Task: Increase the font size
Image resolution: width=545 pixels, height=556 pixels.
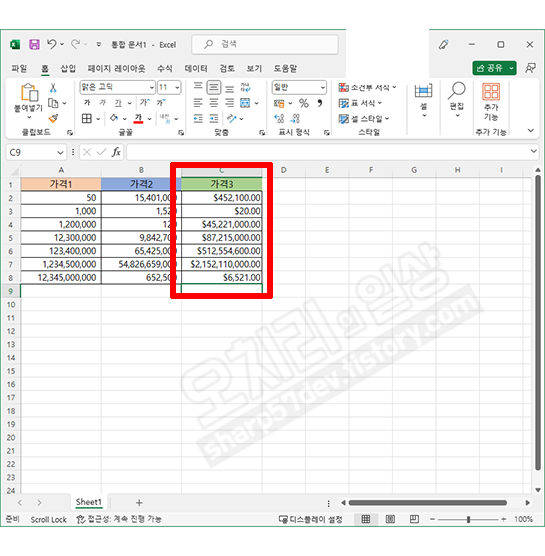Action: [x=144, y=103]
